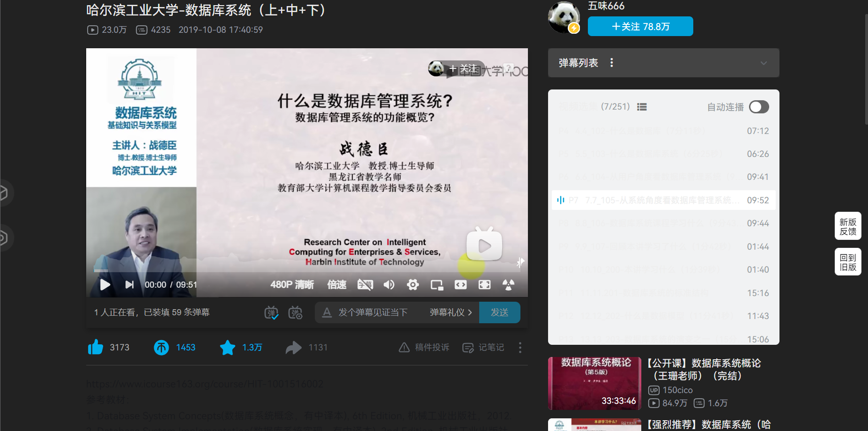
Task: Share the video with the arrow icon
Action: [294, 347]
